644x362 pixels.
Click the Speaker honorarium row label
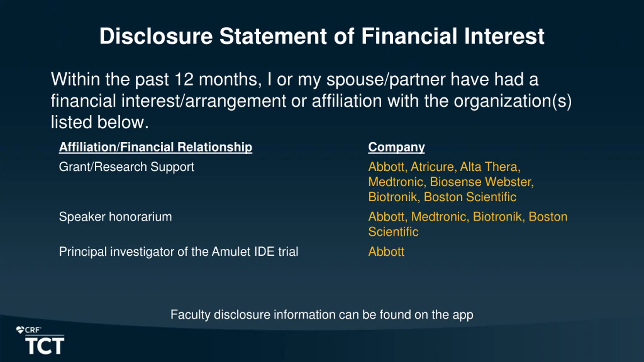pos(115,217)
